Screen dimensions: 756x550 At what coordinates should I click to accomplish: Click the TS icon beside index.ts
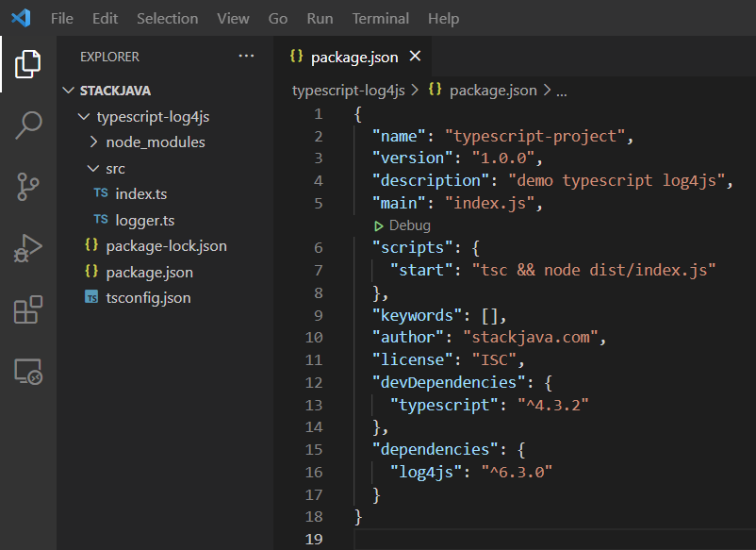(101, 193)
